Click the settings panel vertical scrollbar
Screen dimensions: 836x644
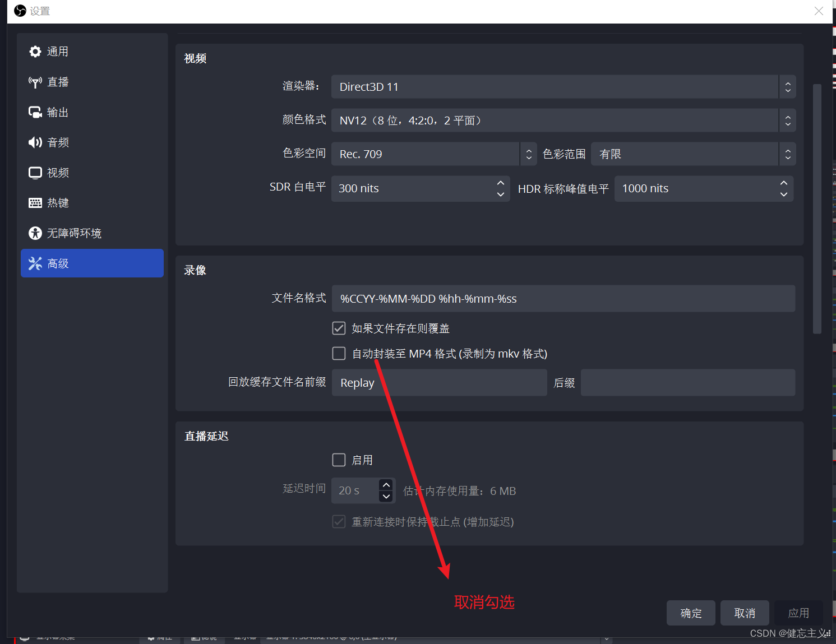(817, 209)
